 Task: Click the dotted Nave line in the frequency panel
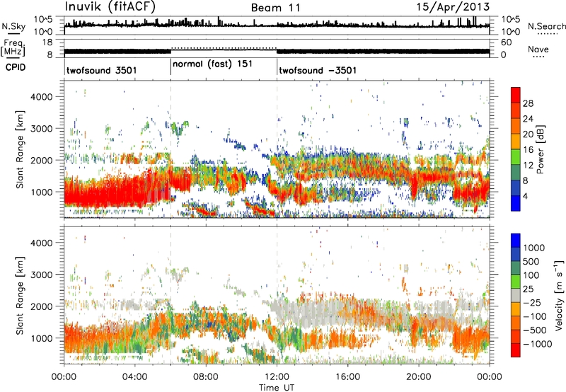click(224, 48)
